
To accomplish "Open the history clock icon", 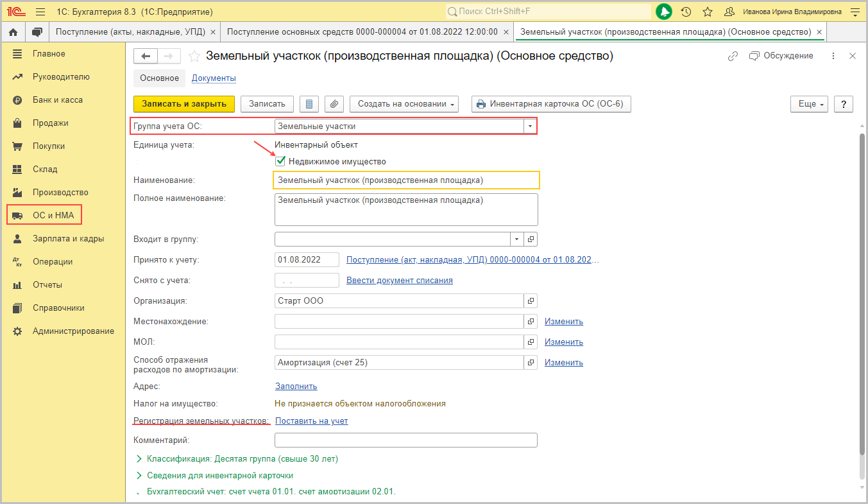I will click(x=686, y=12).
